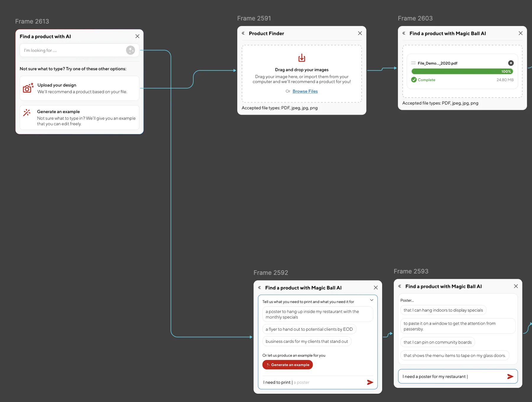Viewport: 532px width, 402px height.
Task: Remove File_Demo..._2020.pdf with the x icon
Action: pos(511,63)
